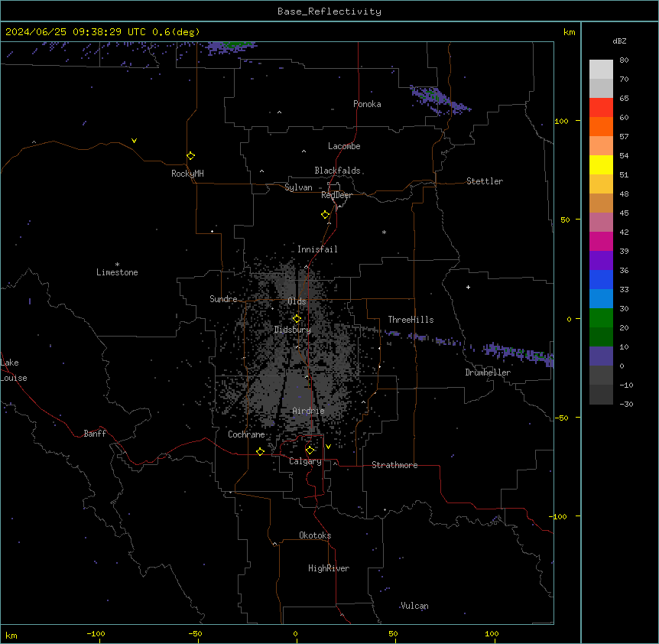Click the HighRiver label
Screen dimensions: 659x644
pos(329,568)
